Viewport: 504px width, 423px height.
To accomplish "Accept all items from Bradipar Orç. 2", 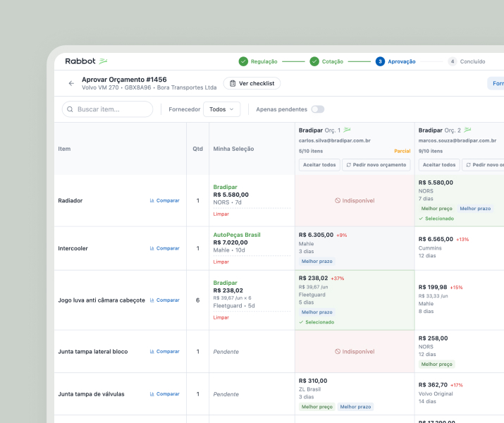I will coord(439,165).
